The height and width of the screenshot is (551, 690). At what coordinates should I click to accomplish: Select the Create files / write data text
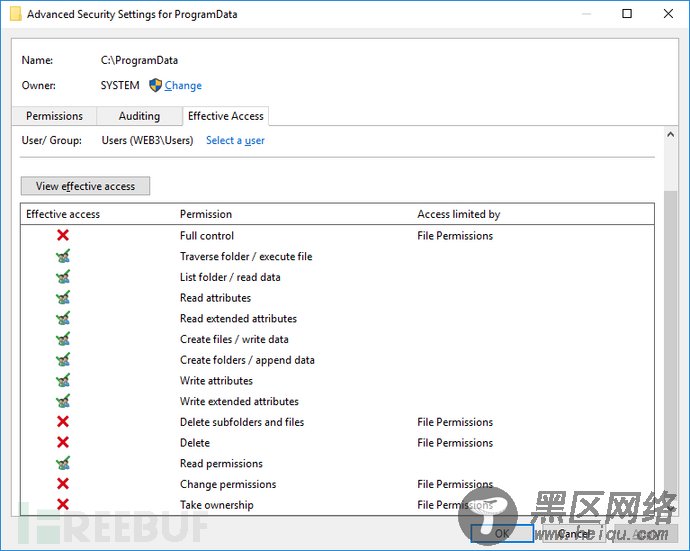(x=234, y=339)
